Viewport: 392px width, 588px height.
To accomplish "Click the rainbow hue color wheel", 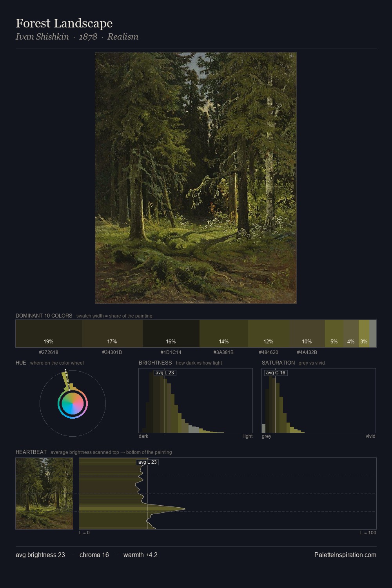I will coord(73,404).
